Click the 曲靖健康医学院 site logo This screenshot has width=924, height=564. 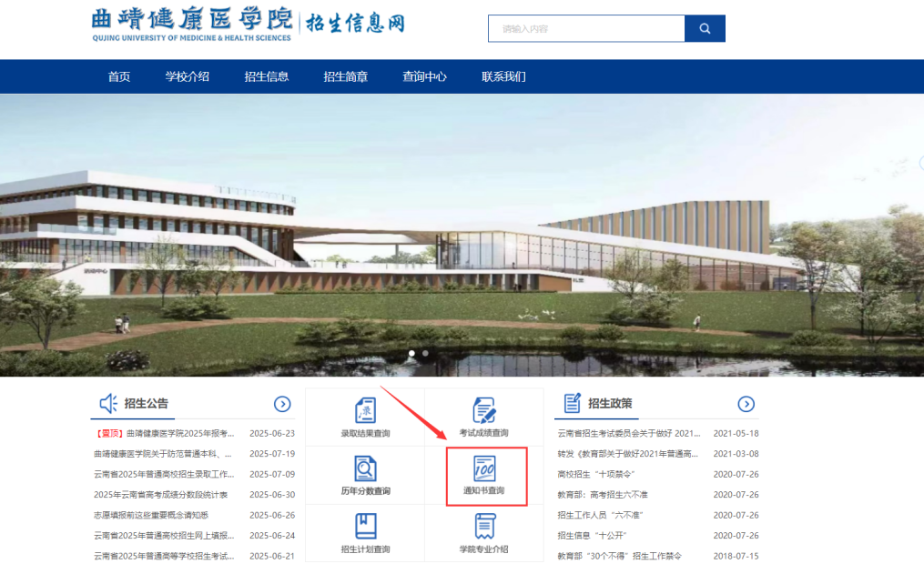[x=192, y=24]
